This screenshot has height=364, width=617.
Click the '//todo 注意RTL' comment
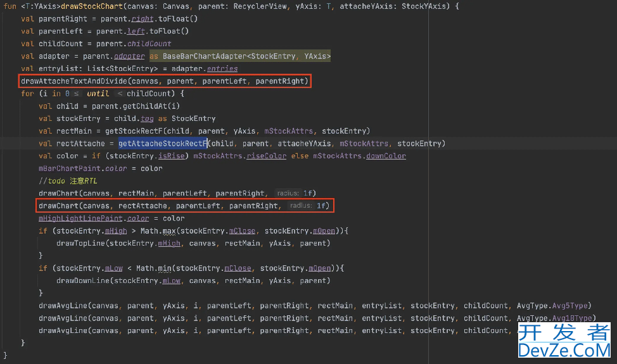pyautogui.click(x=68, y=181)
